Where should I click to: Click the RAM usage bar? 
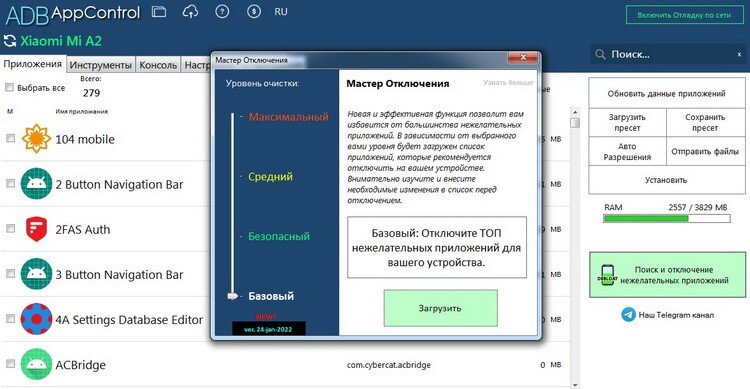point(667,219)
